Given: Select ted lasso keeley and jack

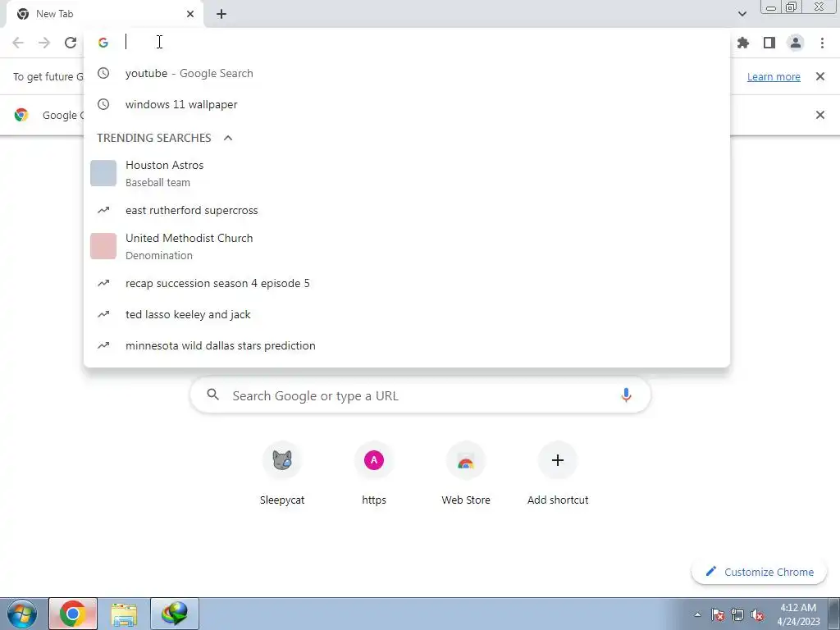Looking at the screenshot, I should [x=407, y=314].
